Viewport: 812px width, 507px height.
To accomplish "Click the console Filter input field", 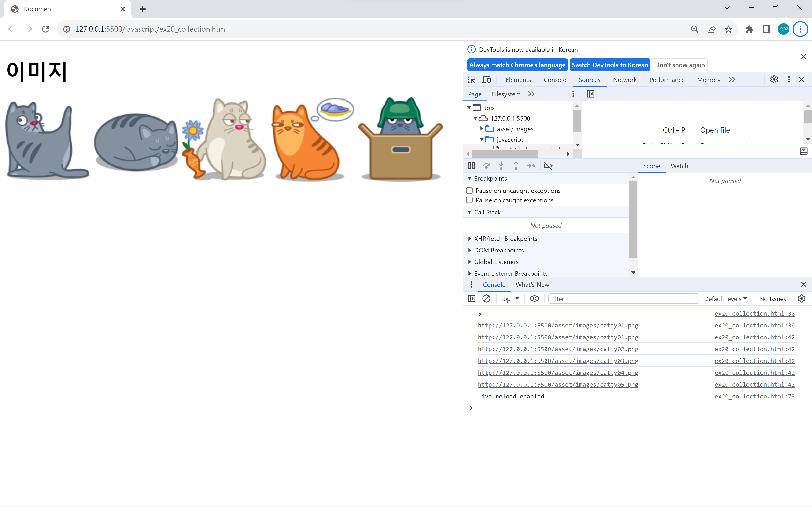I will [x=623, y=298].
